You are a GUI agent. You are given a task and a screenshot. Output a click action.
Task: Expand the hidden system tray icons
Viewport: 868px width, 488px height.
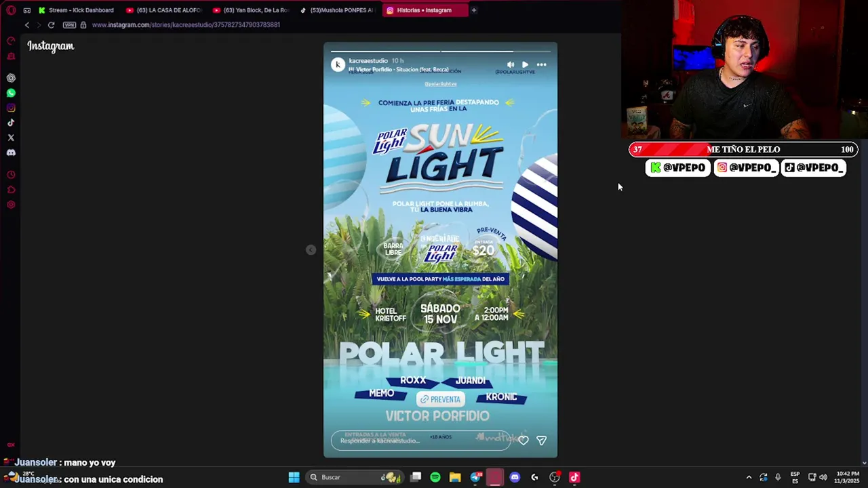point(749,477)
